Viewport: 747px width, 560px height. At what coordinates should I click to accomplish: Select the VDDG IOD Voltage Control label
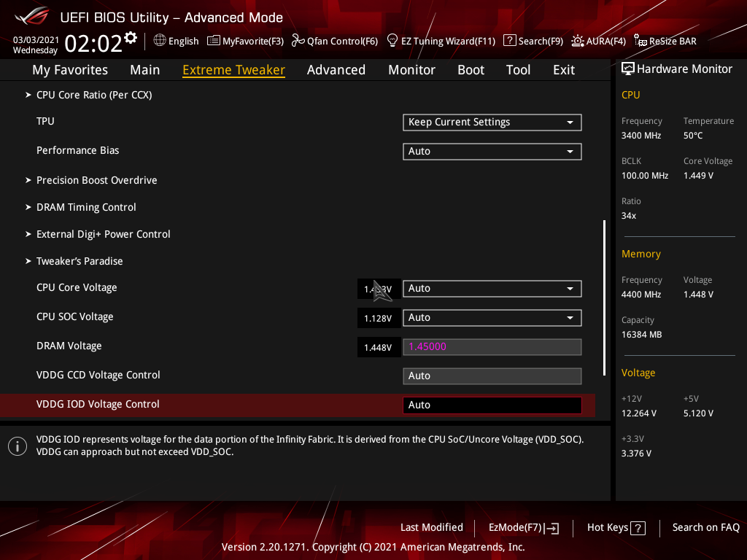(98, 404)
